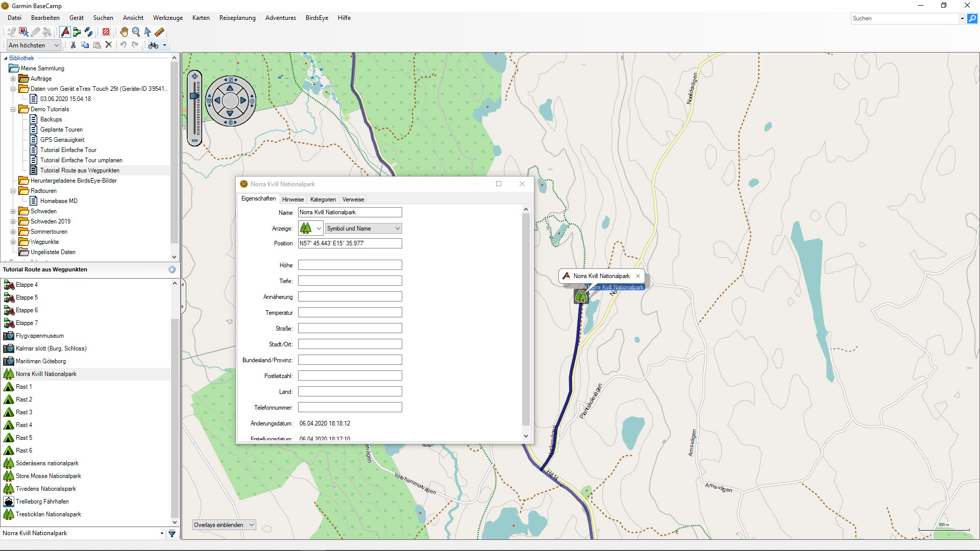980x551 pixels.
Task: Click the Höhe input field
Action: click(x=350, y=265)
